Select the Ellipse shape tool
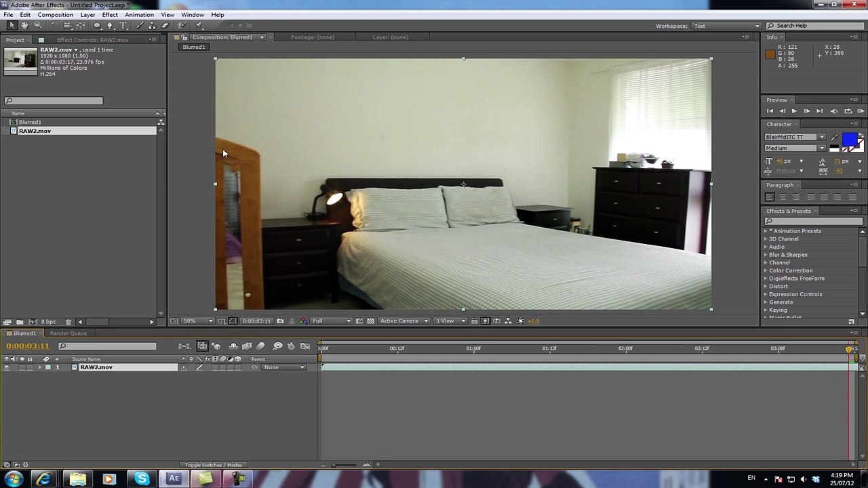The height and width of the screenshot is (488, 868). click(x=97, y=26)
